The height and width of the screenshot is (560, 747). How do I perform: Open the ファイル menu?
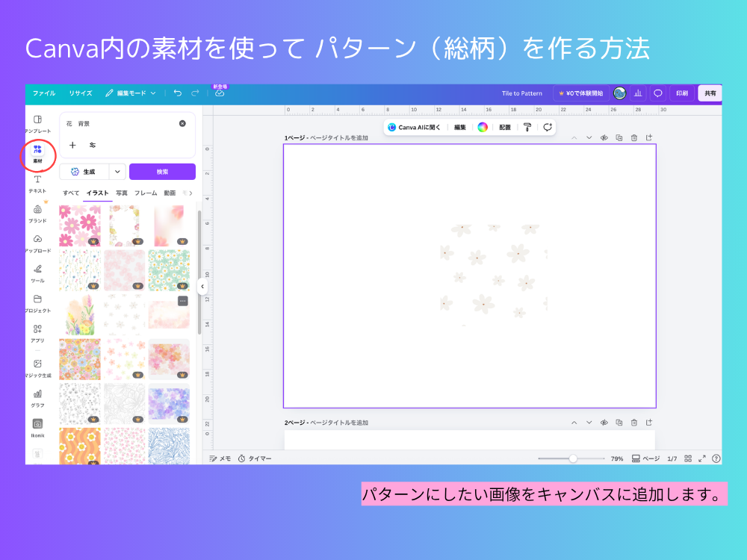pos(44,93)
